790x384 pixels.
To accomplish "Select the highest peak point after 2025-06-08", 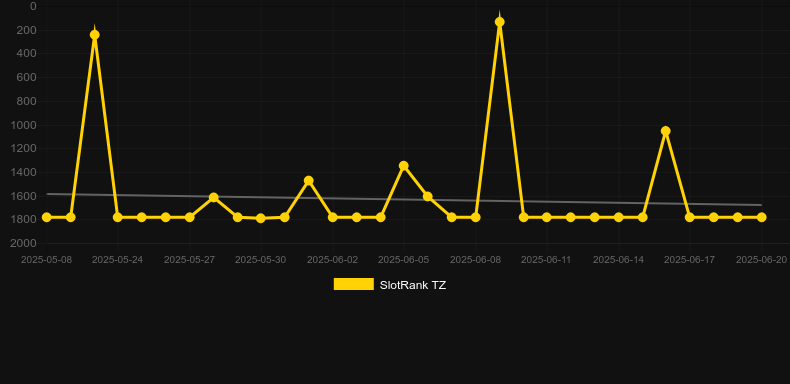I will coord(500,22).
